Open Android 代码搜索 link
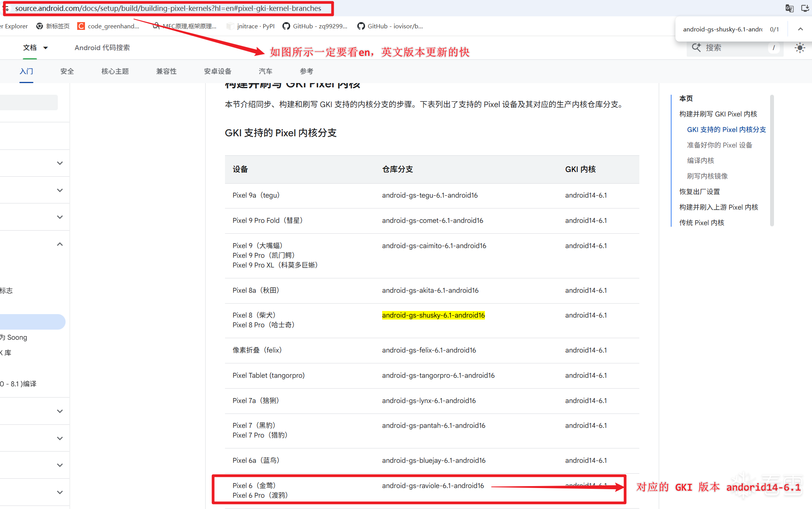 102,47
